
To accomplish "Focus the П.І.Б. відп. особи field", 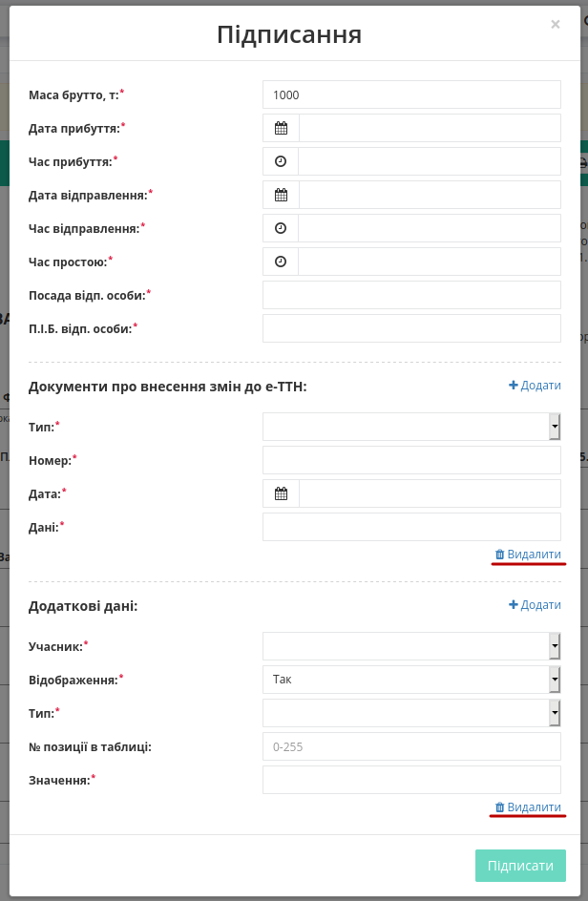I will (x=411, y=328).
